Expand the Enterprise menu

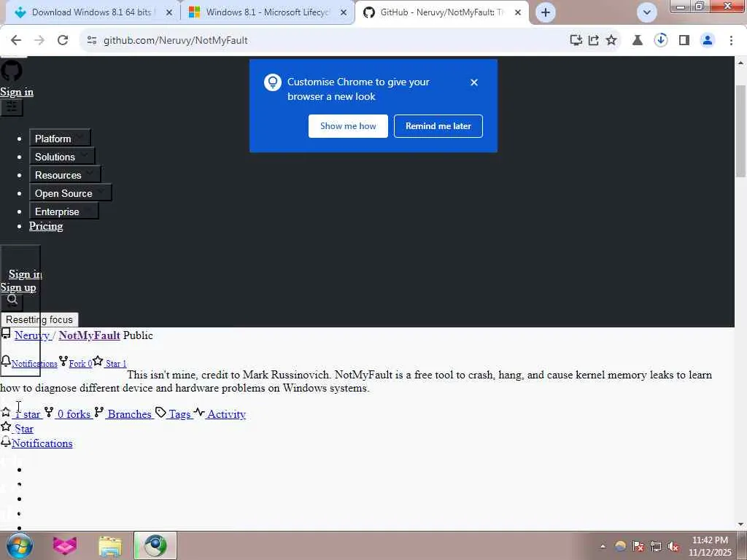click(x=64, y=211)
